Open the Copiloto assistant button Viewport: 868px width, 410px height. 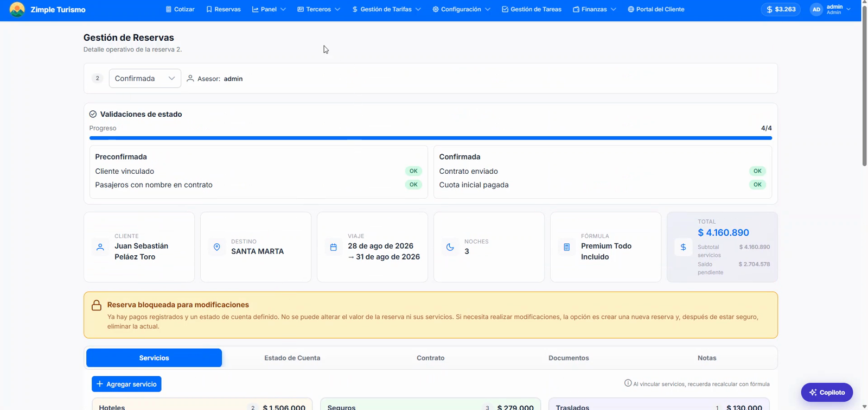click(x=827, y=392)
